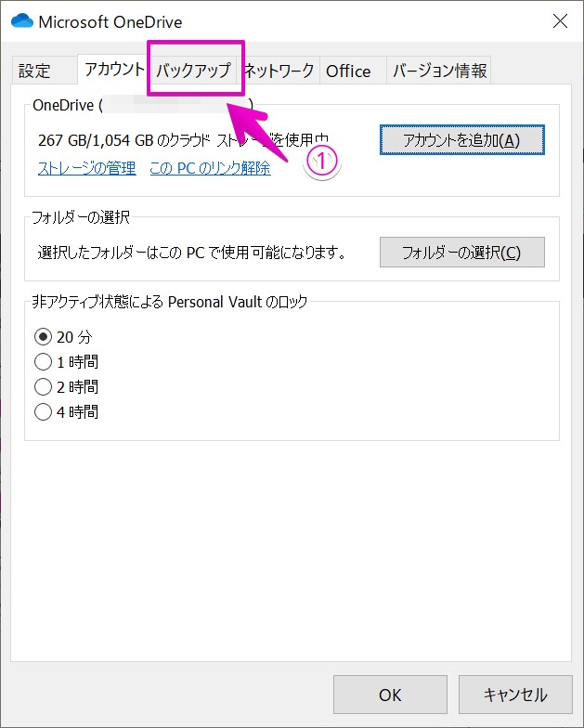Image resolution: width=584 pixels, height=728 pixels.
Task: Open the 設定 tab
Action: point(45,71)
